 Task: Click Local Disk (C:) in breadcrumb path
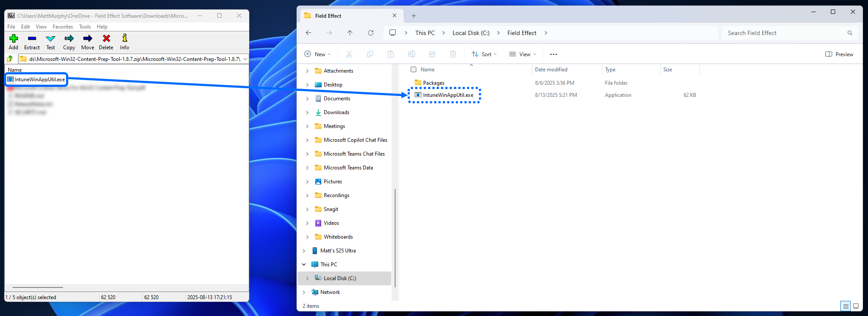471,33
